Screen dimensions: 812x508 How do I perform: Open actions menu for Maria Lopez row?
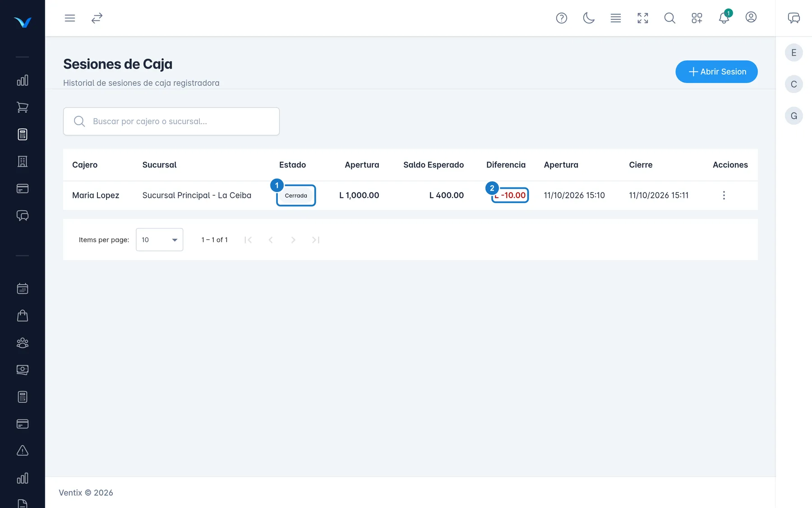(724, 196)
